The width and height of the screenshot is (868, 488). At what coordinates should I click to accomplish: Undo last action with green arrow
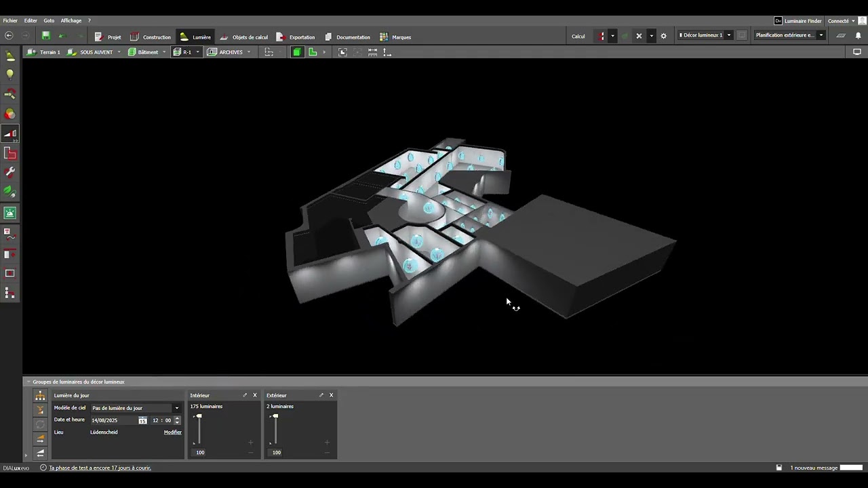point(62,36)
